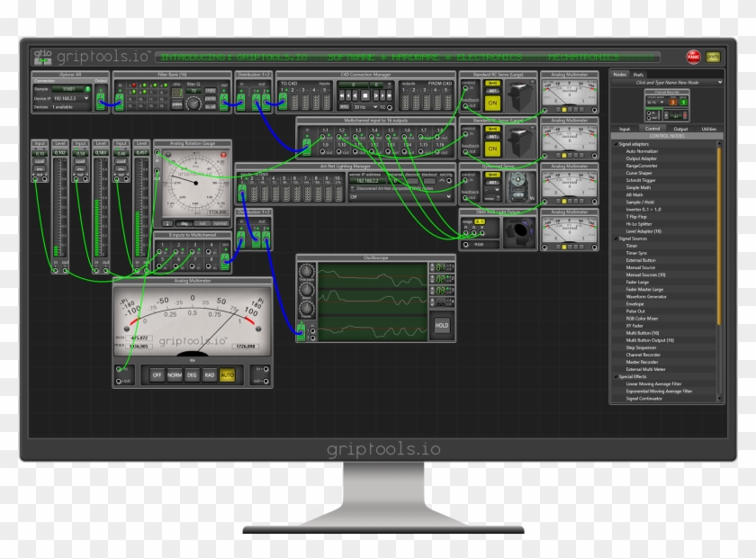Click the rewind icon in C4D Connection Manager
This screenshot has width=756, height=559.
pos(342,95)
